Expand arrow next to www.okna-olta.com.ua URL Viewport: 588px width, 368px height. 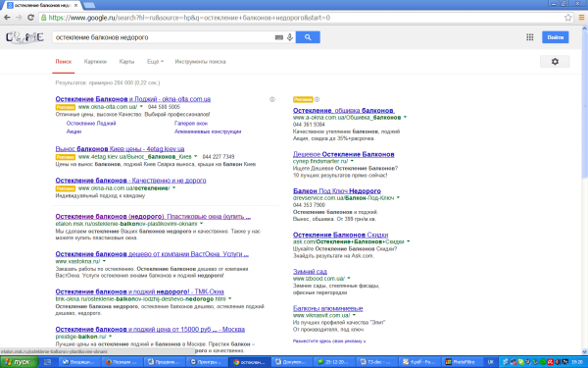click(x=141, y=107)
